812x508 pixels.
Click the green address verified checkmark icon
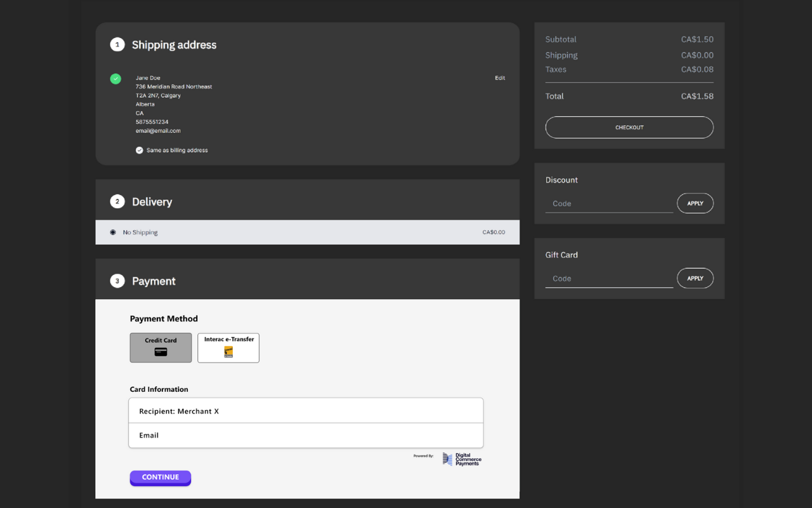tap(115, 79)
